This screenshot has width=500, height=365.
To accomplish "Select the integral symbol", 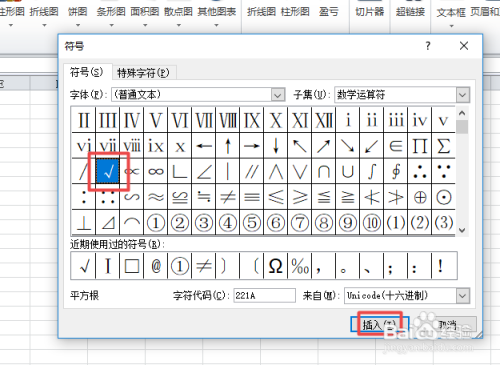I will [x=372, y=171].
